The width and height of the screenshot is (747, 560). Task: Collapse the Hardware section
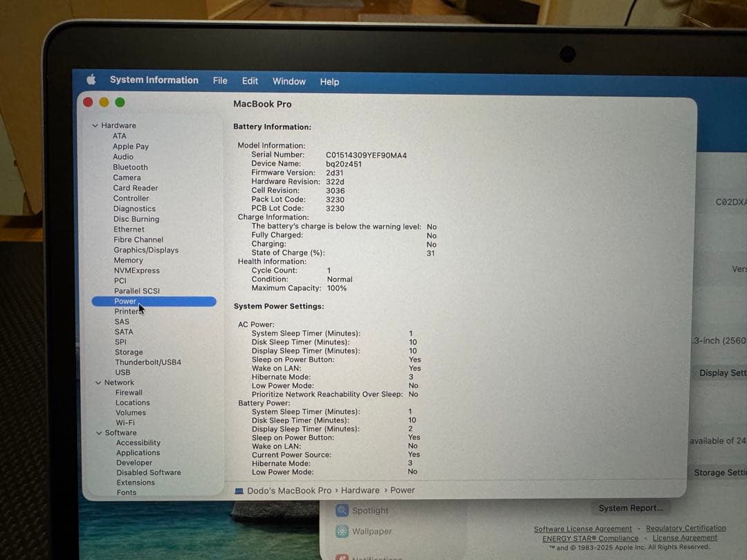point(95,125)
